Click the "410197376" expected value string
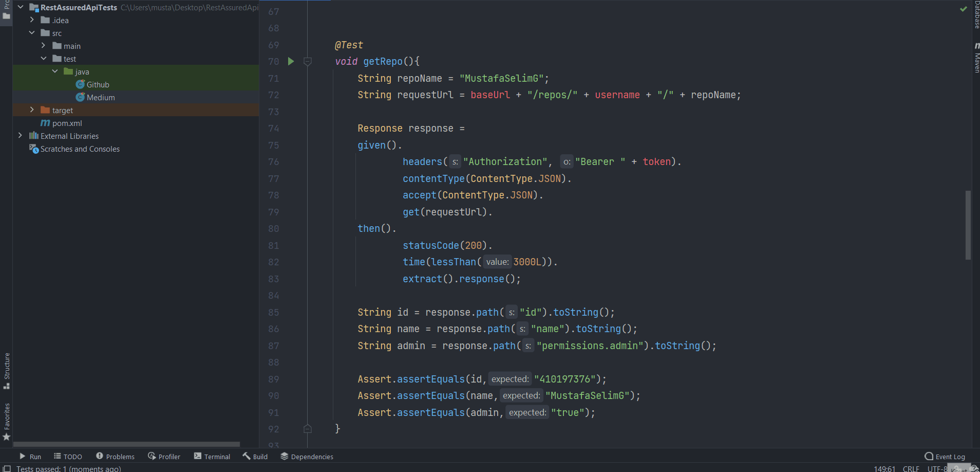The height and width of the screenshot is (472, 980). (568, 379)
